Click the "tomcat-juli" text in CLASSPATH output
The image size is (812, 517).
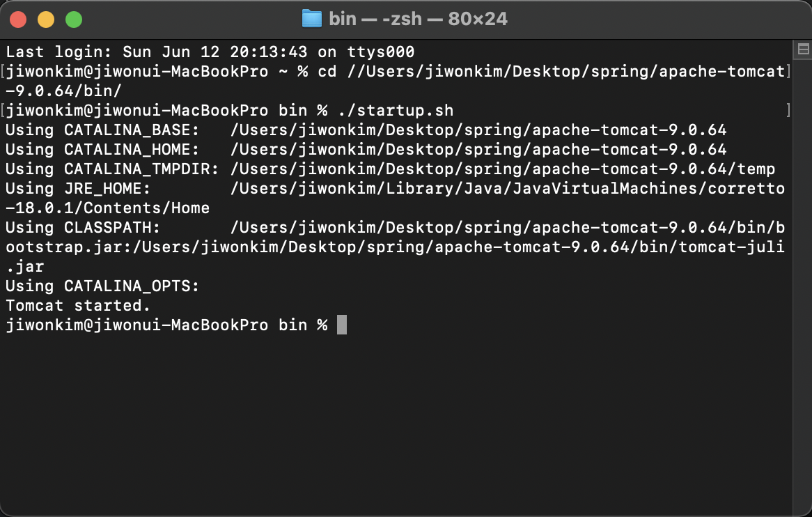732,247
